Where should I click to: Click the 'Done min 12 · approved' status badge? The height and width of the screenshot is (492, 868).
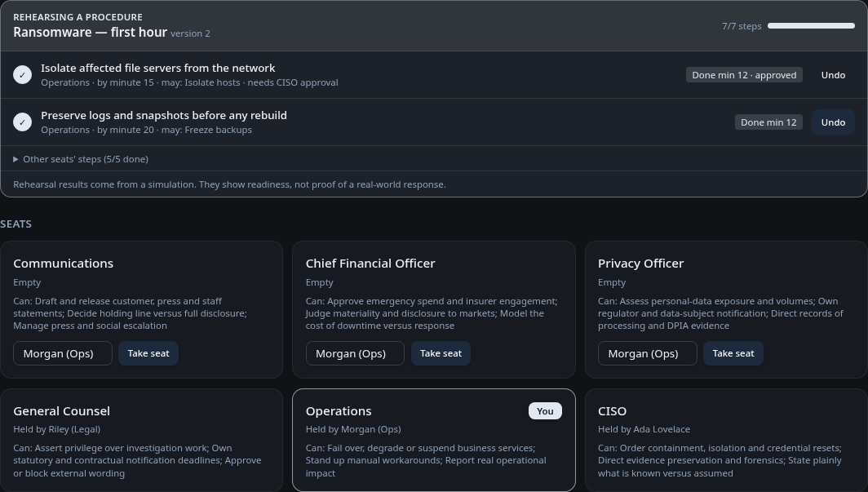click(744, 75)
